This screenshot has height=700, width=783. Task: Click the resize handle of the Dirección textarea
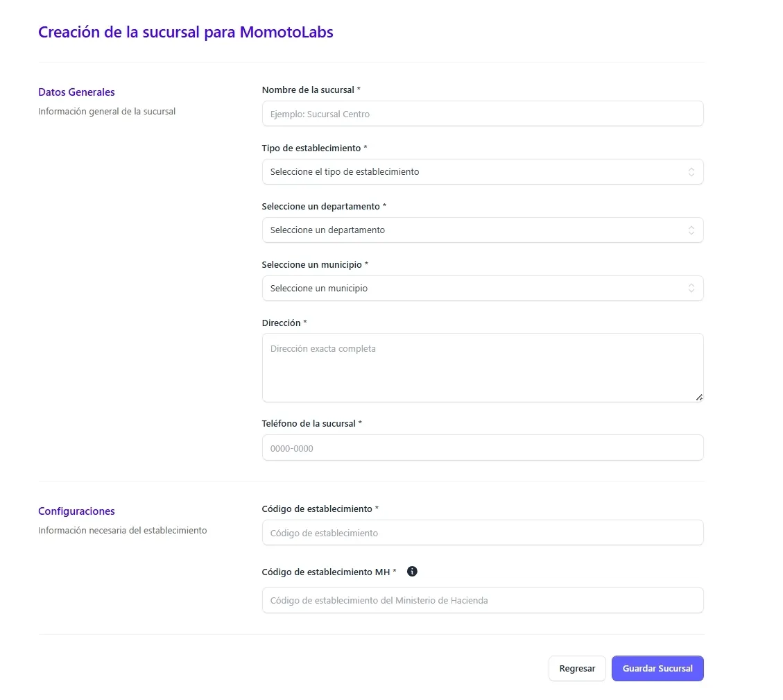[699, 397]
